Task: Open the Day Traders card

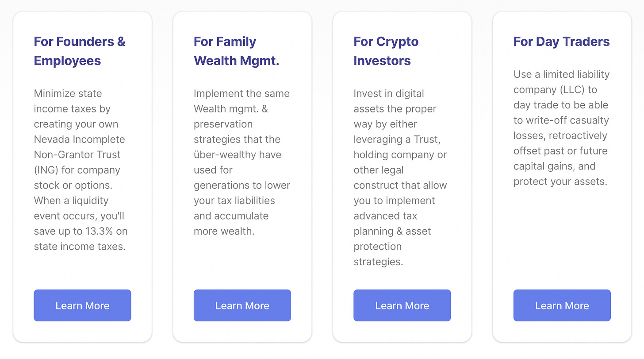Action: [562, 177]
